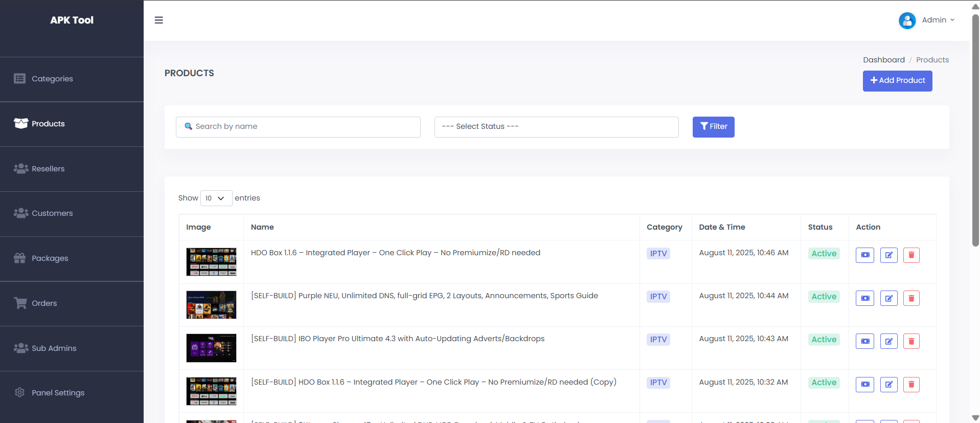Image resolution: width=980 pixels, height=423 pixels.
Task: Go to Resellers in the sidebar
Action: tap(72, 169)
